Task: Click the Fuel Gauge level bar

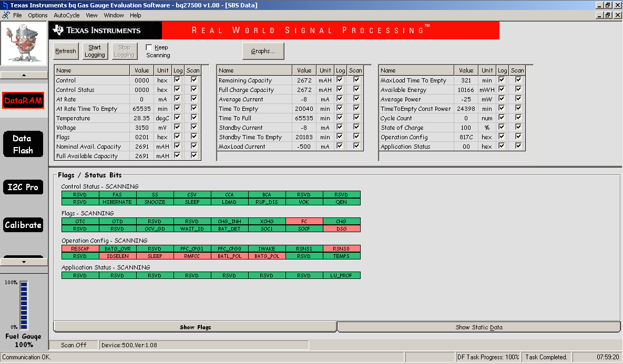Action: point(24,305)
